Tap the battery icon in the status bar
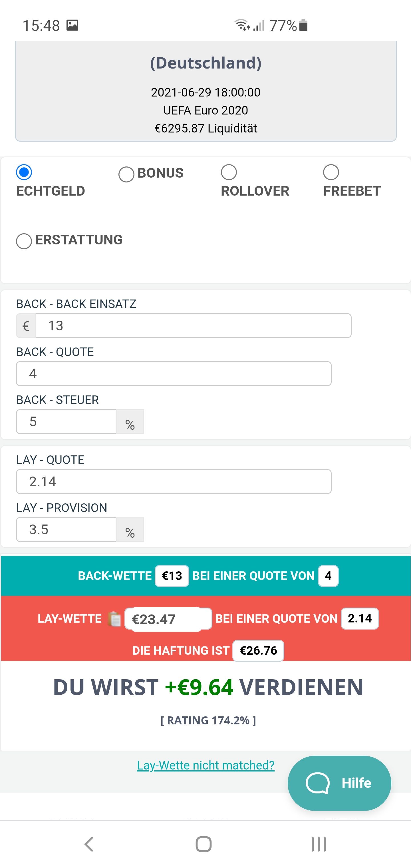Screen dimensions: 411x868 303,25
